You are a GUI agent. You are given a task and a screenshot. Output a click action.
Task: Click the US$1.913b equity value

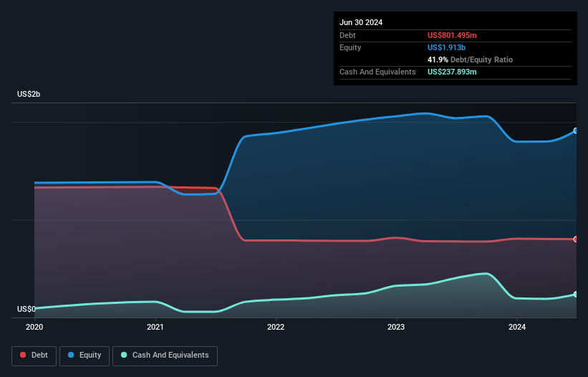tap(446, 47)
